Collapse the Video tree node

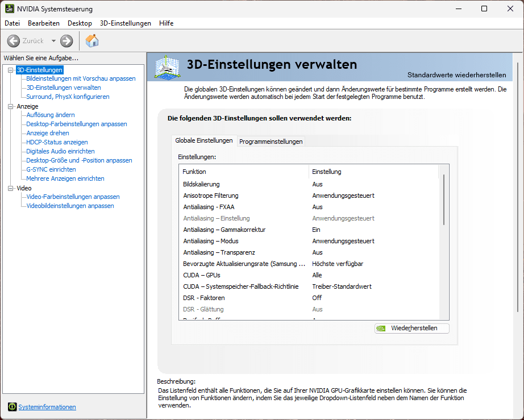coord(11,189)
